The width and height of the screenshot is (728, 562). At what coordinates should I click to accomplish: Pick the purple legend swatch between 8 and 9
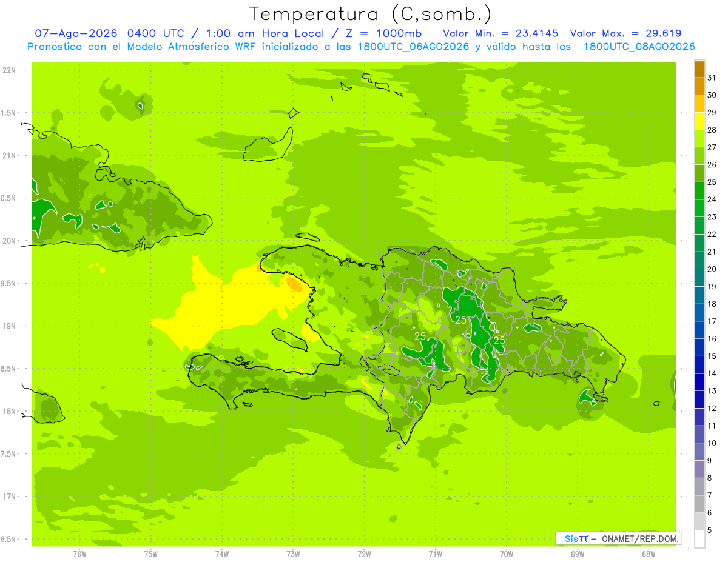pos(699,469)
